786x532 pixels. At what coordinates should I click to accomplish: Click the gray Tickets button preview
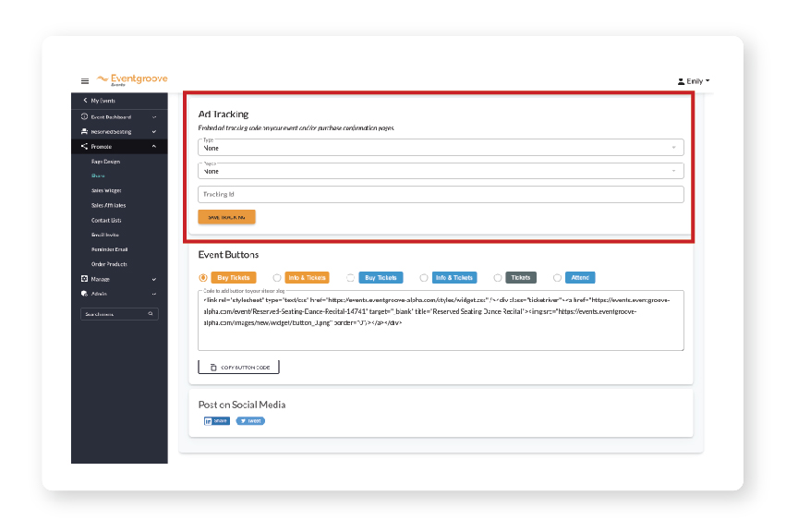click(521, 278)
